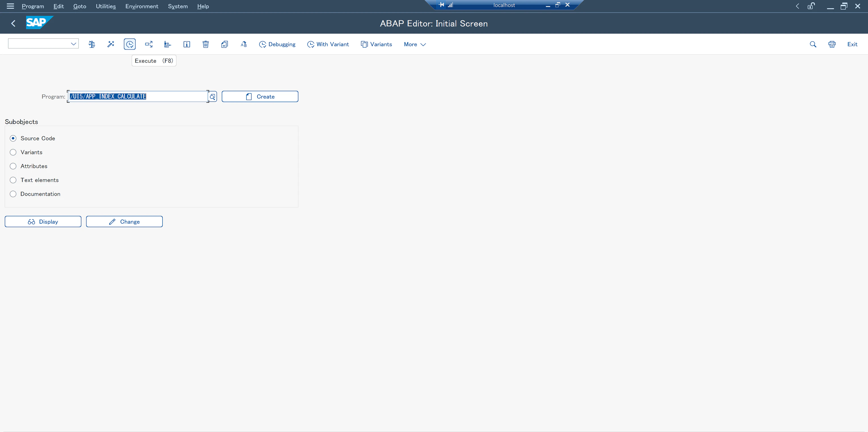868x432 pixels.
Task: Open search with the magnifier icon
Action: pos(813,44)
